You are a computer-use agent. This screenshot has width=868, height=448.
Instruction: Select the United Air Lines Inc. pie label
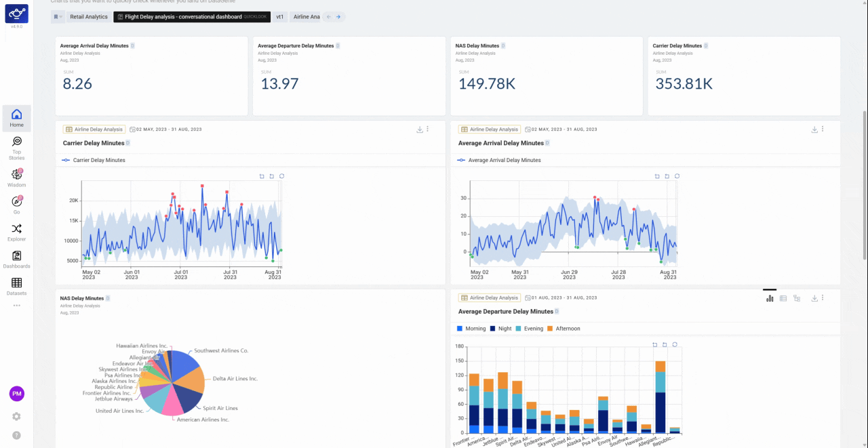[119, 411]
